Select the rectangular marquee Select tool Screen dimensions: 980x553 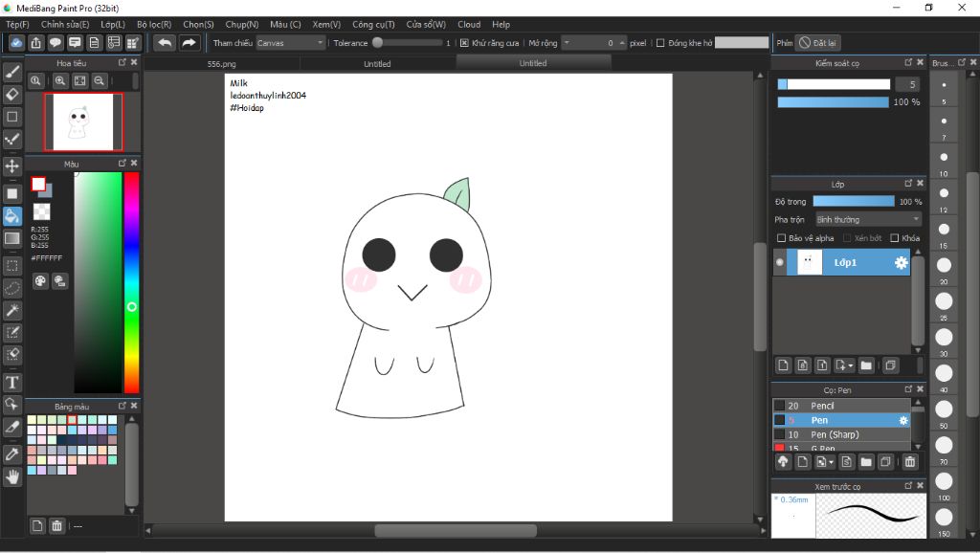11,266
